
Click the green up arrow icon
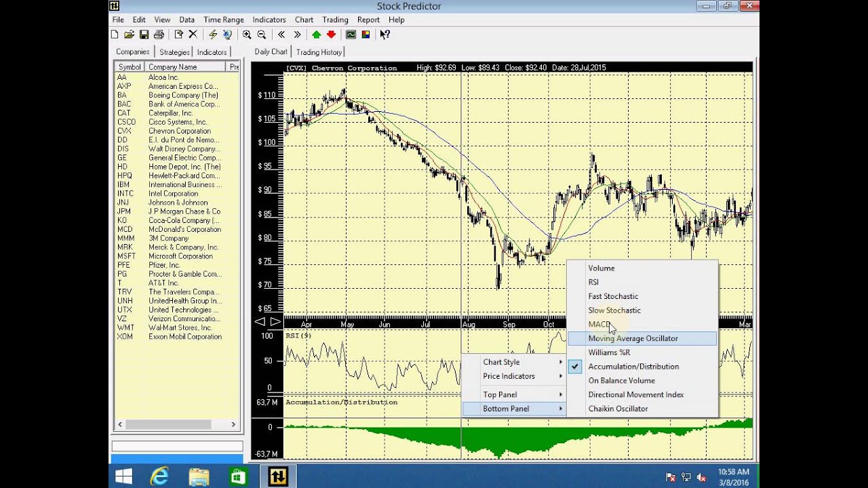pos(317,35)
